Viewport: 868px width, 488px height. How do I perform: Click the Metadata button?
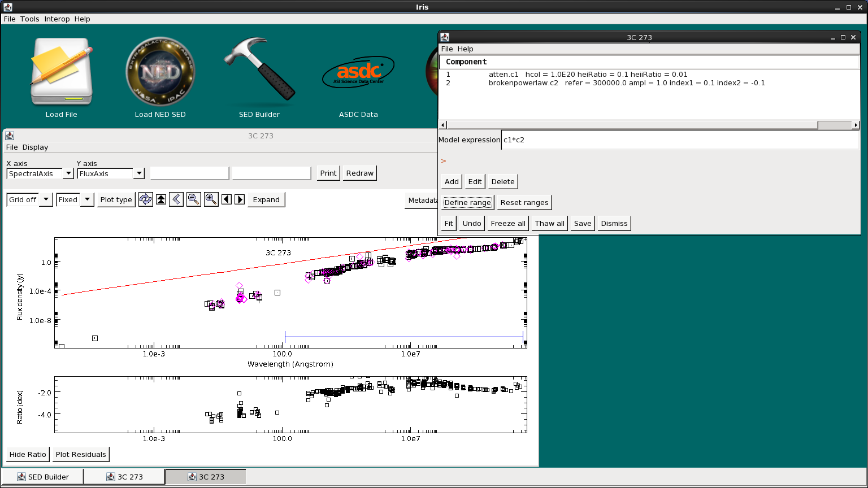(x=422, y=200)
